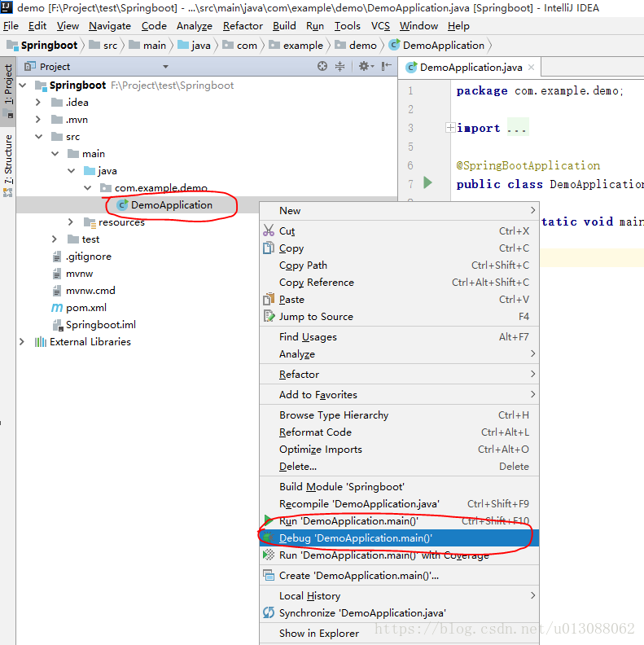Screen dimensions: 644x645
Task: Click the Copy icon in context menu
Action: (269, 248)
